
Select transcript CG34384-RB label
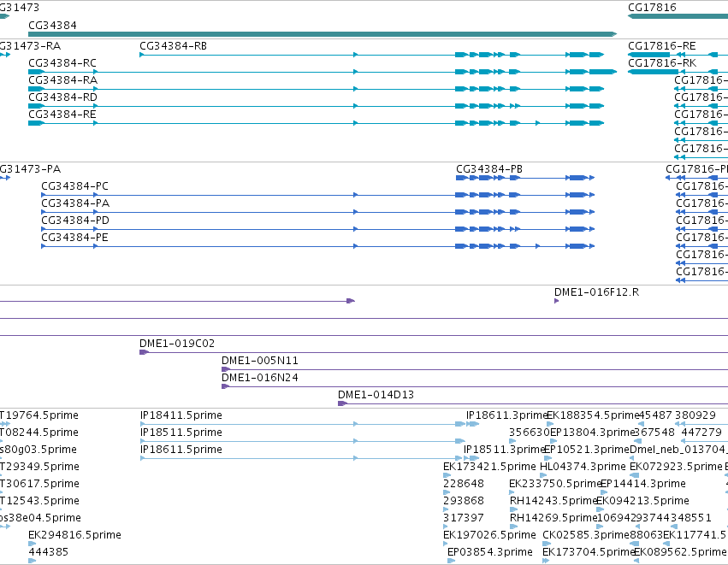[173, 46]
